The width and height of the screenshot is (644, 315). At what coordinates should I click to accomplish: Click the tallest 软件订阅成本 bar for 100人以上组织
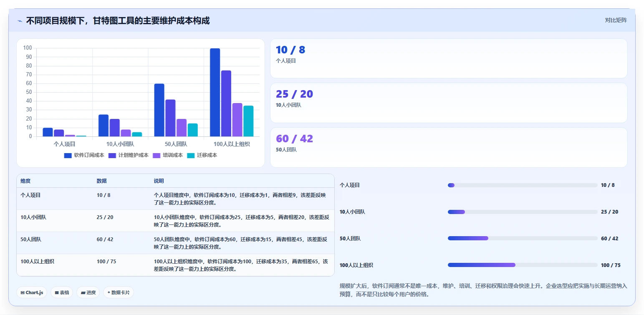215,92
